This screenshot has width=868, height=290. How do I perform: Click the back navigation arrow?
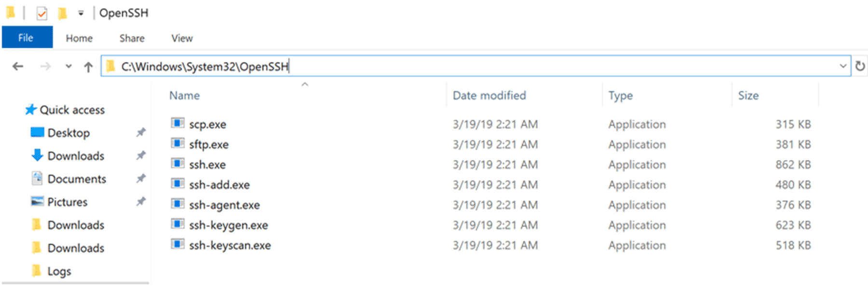tap(18, 66)
